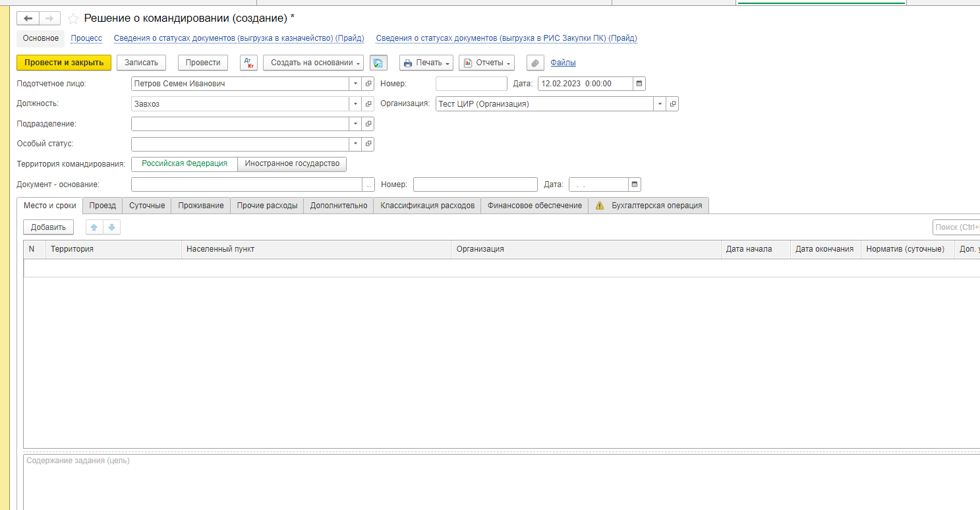Open статусы документов (РИС Закупки ПК) link
The height and width of the screenshot is (510, 980).
[507, 38]
